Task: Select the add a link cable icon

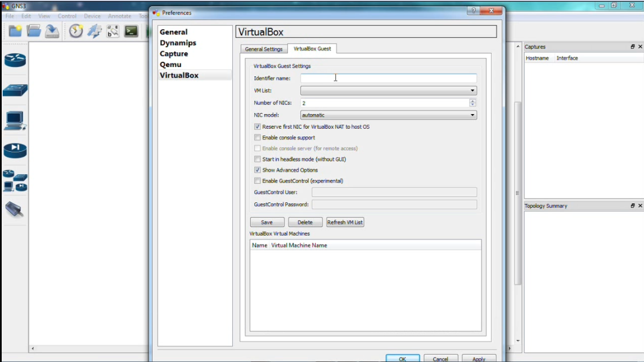Action: (x=15, y=209)
